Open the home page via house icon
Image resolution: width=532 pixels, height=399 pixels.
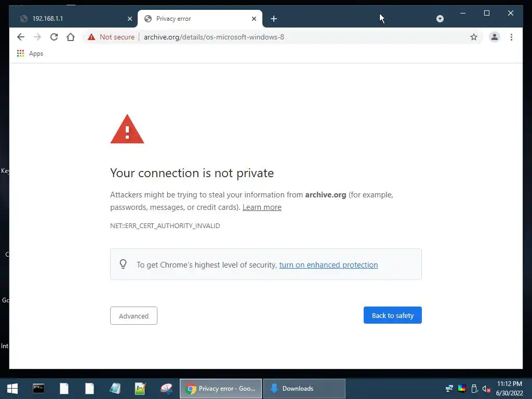click(71, 37)
